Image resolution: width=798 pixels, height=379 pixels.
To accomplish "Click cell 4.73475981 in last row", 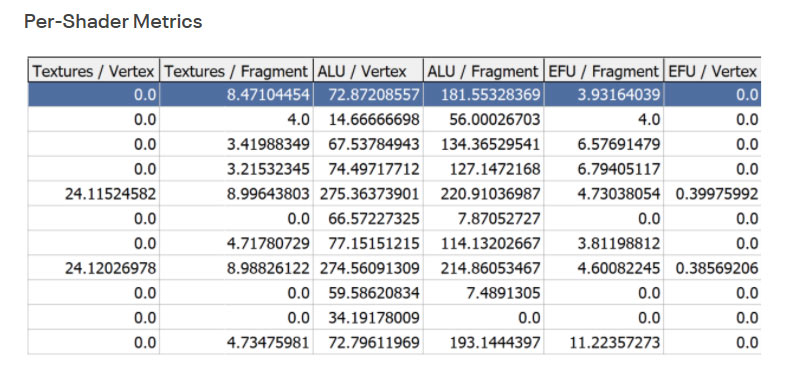I will tap(236, 342).
